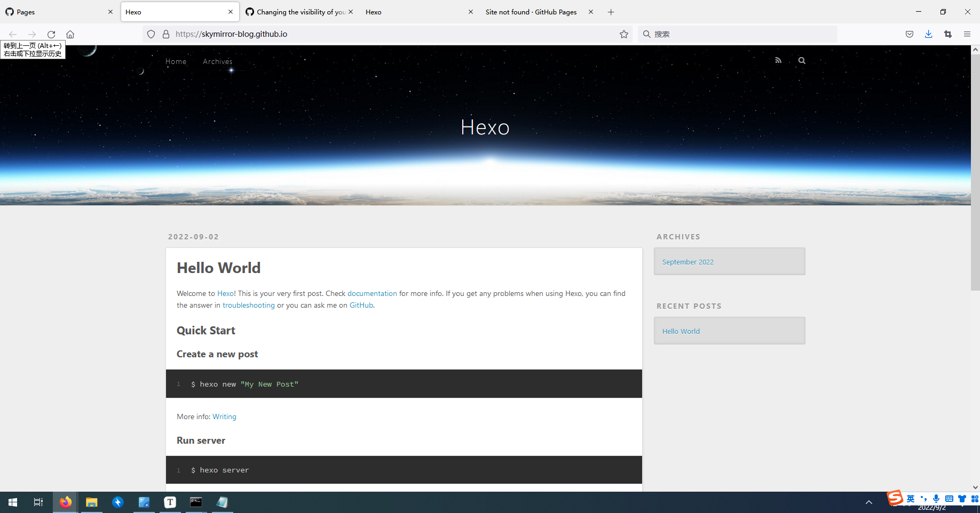Open the documentation link
Image resolution: width=980 pixels, height=513 pixels.
coord(372,293)
